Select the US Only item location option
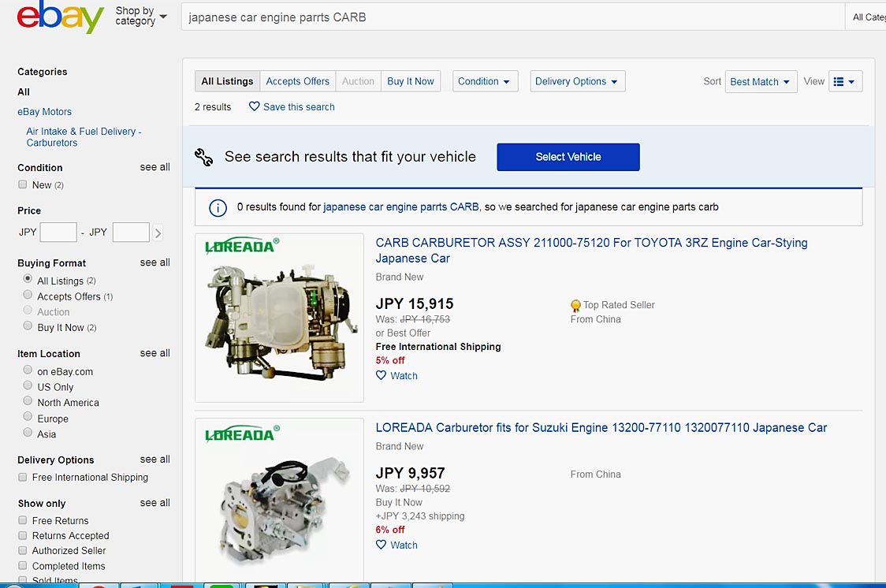Viewport: 886px width, 588px height. point(28,386)
